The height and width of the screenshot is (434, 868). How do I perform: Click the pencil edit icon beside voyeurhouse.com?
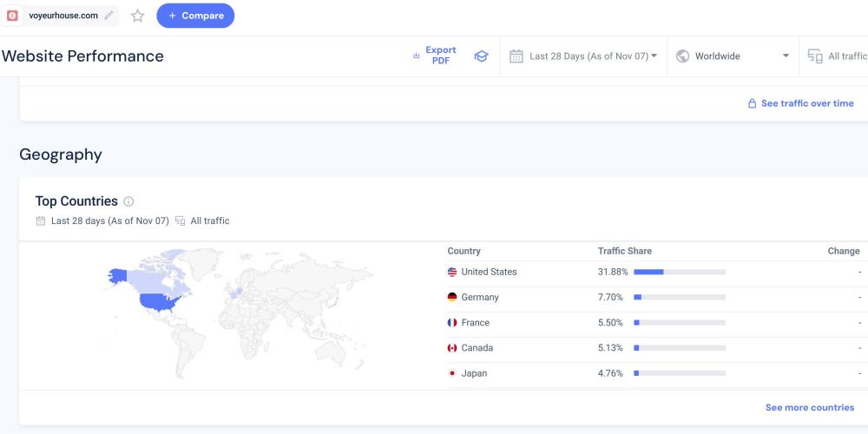108,16
